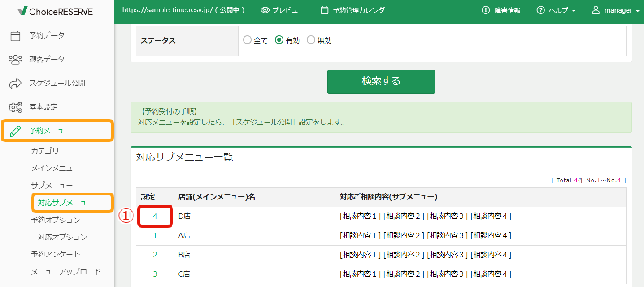Click the B店 store name cell

[254, 255]
